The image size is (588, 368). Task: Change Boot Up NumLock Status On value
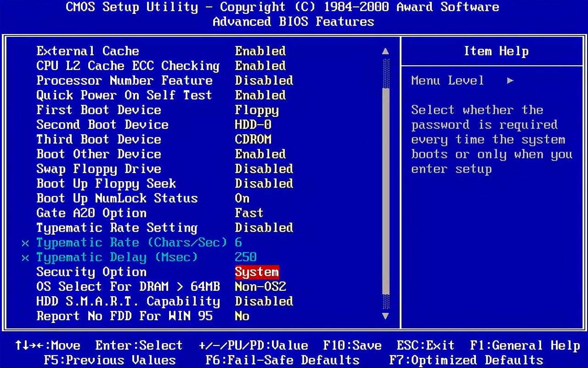tap(242, 198)
